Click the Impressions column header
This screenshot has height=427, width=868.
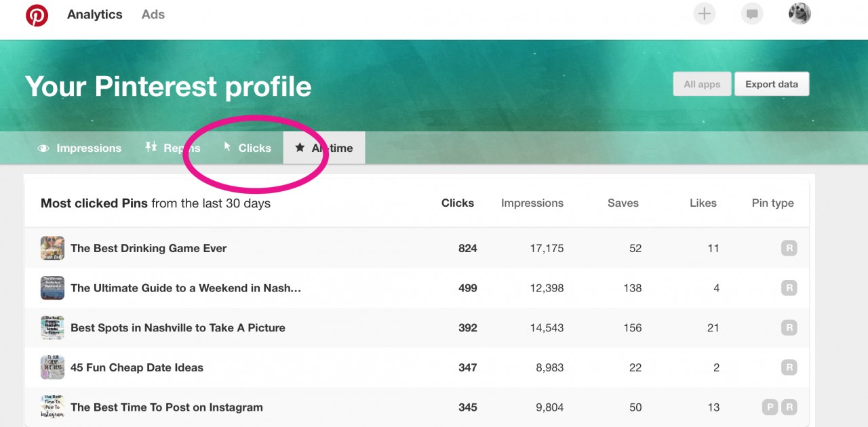click(x=532, y=203)
